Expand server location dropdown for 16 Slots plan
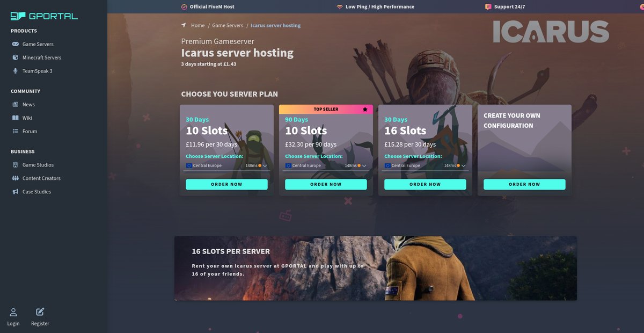This screenshot has width=644, height=333. click(x=425, y=165)
